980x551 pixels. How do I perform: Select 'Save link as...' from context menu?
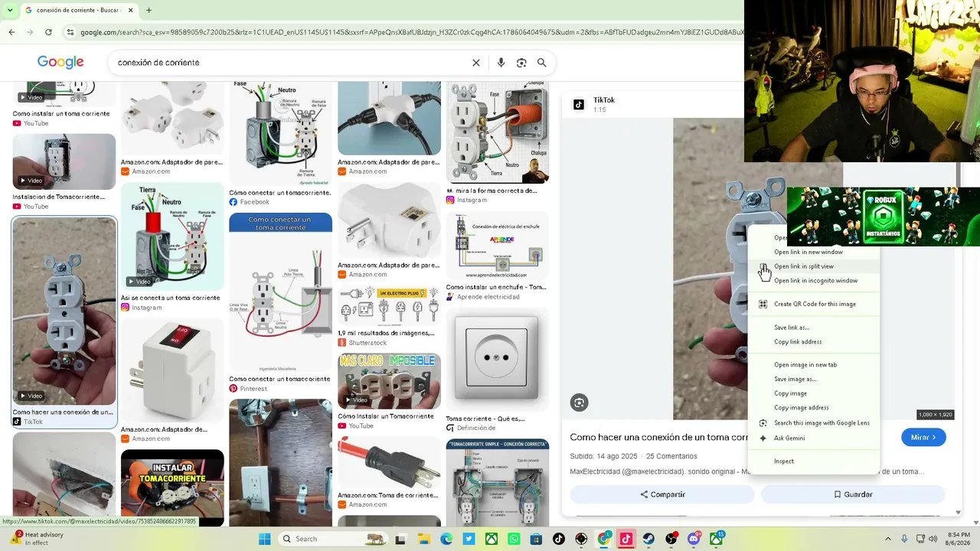click(792, 328)
